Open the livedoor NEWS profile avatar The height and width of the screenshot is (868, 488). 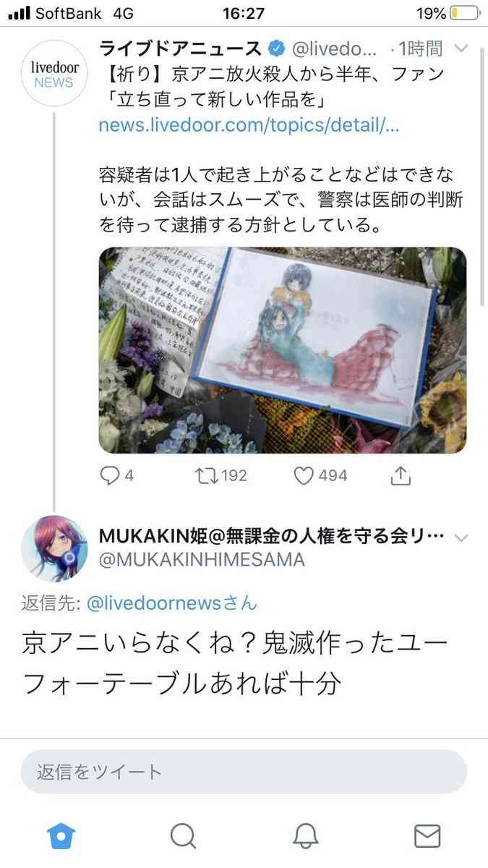[x=53, y=73]
